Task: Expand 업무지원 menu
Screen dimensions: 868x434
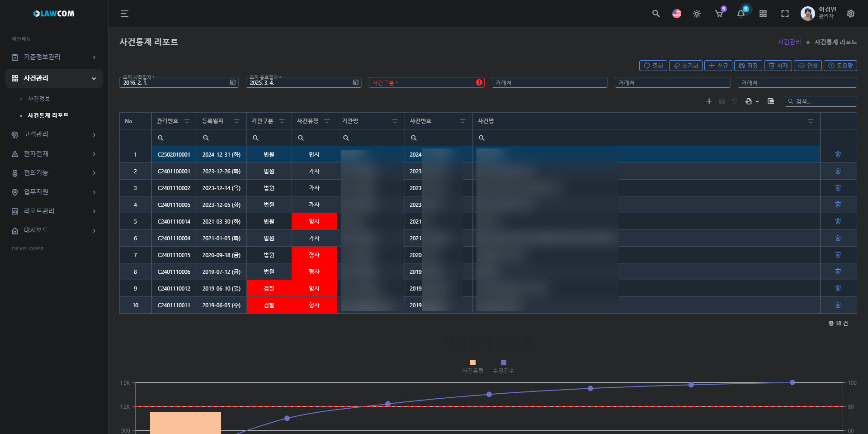Action: 54,192
